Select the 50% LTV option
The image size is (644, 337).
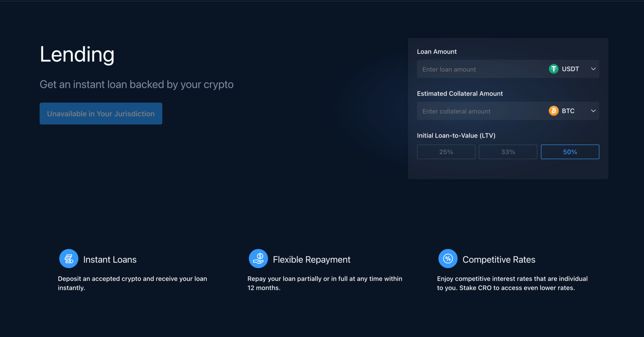570,152
